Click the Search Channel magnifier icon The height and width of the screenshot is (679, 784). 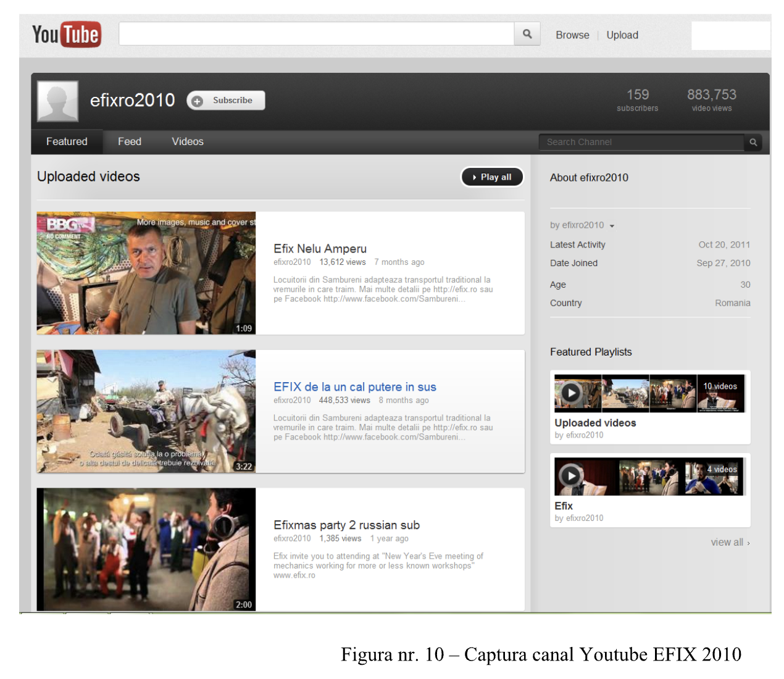(x=753, y=142)
